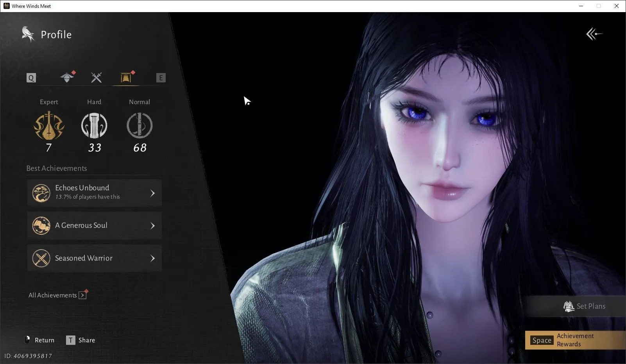Image resolution: width=626 pixels, height=364 pixels.
Task: Click the back arrow at top right
Action: tap(594, 34)
